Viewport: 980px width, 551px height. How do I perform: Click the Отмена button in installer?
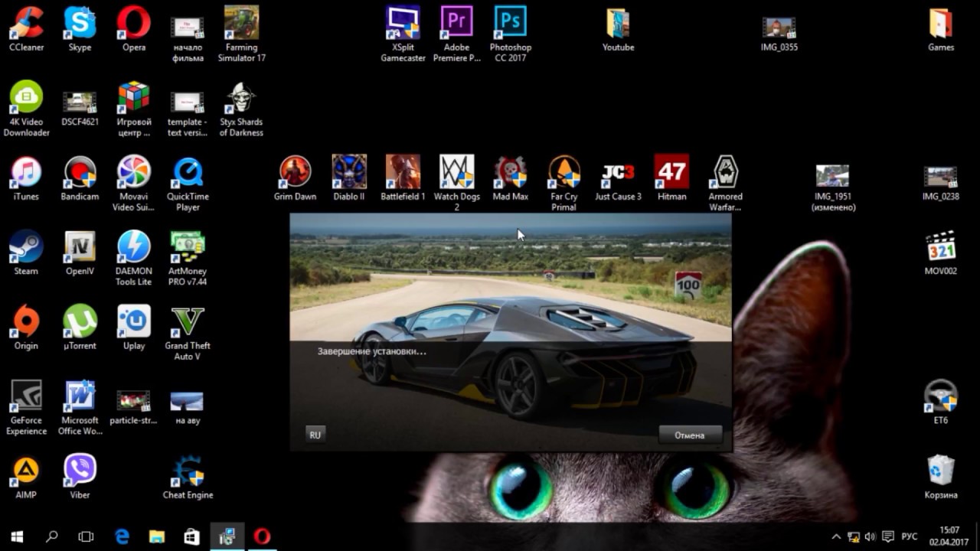[x=690, y=435]
